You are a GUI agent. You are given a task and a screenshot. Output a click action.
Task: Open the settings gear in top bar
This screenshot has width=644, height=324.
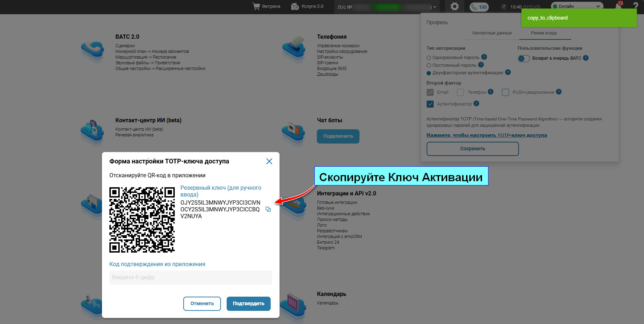[454, 6]
